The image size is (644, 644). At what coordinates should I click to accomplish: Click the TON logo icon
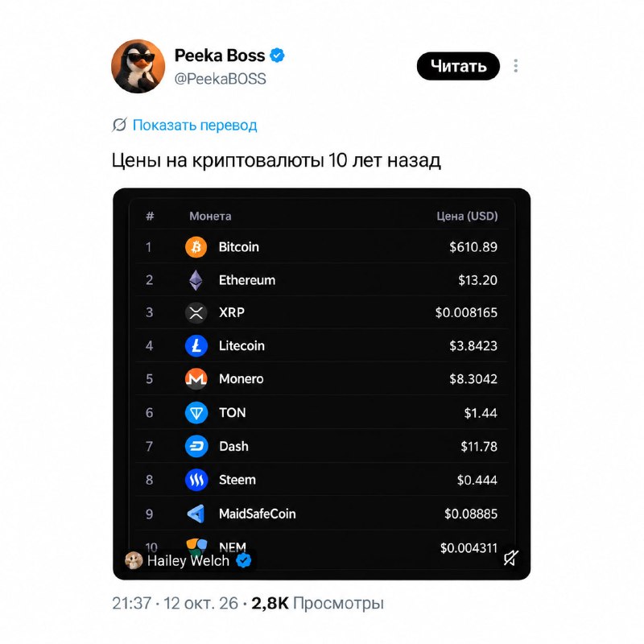[x=196, y=412]
